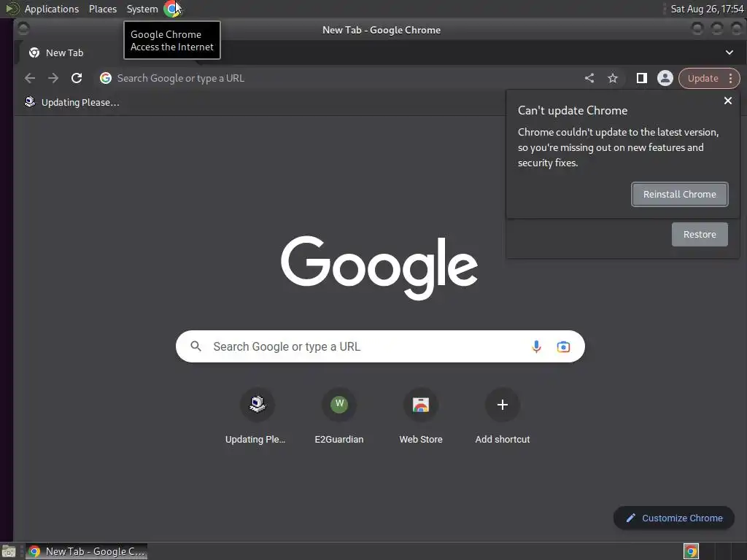Click the Update button in toolbar

[703, 79]
